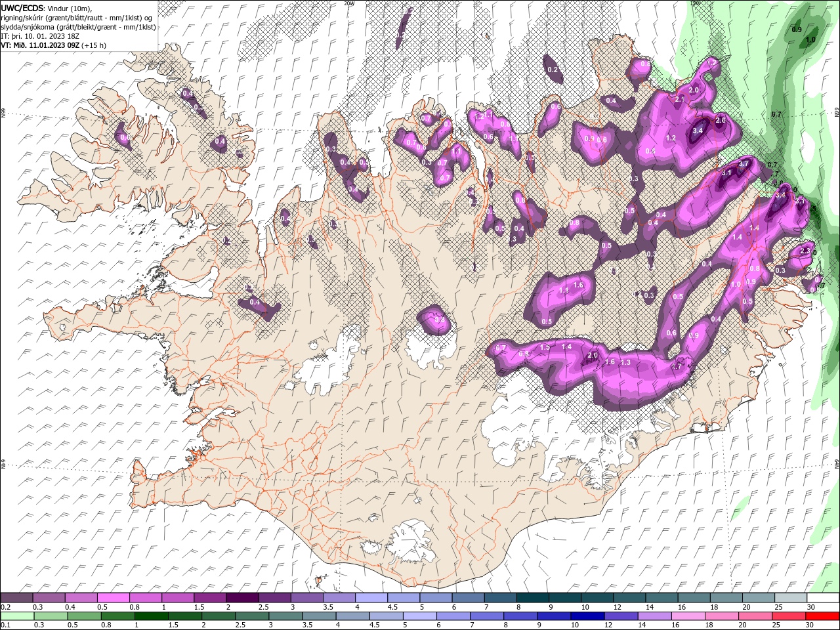Select the dull mauve 0.2 swatch in top legend row
The height and width of the screenshot is (630, 840).
click(x=16, y=598)
